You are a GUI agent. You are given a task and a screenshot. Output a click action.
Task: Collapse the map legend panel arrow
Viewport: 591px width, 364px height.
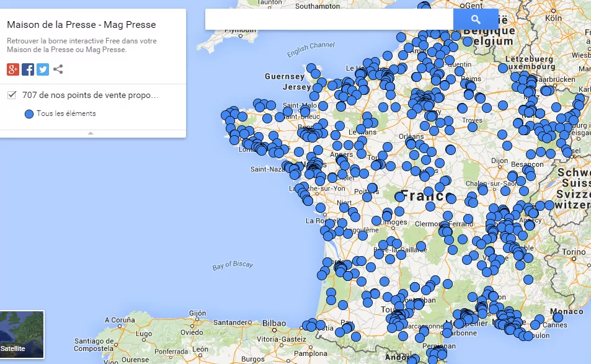tap(91, 133)
